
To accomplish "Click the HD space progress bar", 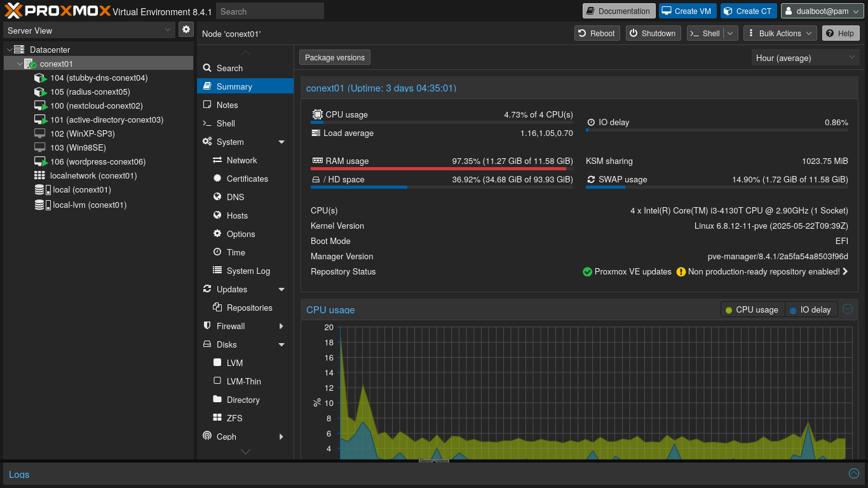I will coord(442,187).
